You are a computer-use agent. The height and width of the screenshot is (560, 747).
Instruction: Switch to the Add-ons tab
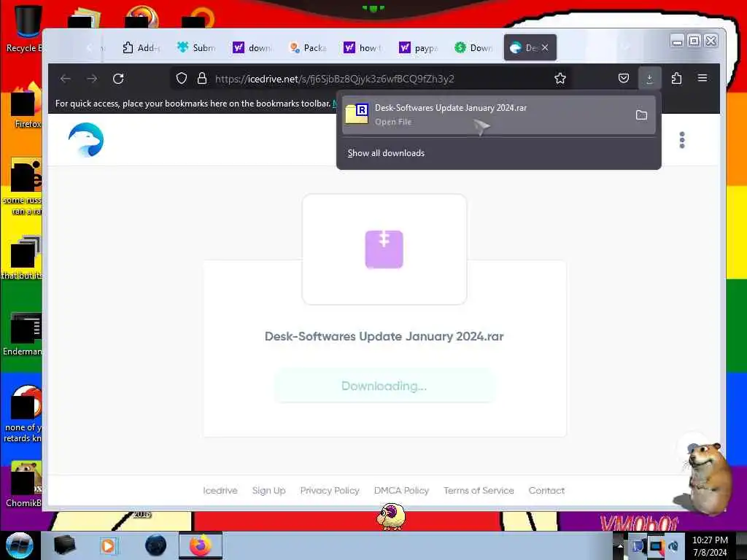point(141,47)
